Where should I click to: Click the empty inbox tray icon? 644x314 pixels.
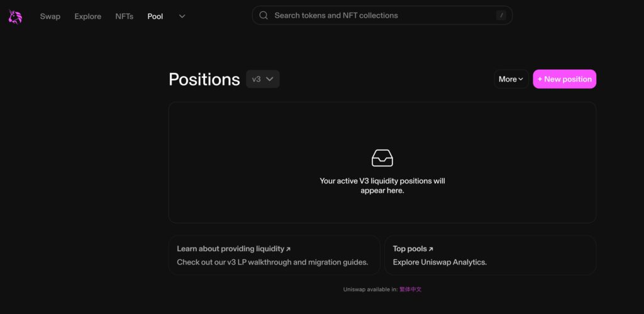382,158
